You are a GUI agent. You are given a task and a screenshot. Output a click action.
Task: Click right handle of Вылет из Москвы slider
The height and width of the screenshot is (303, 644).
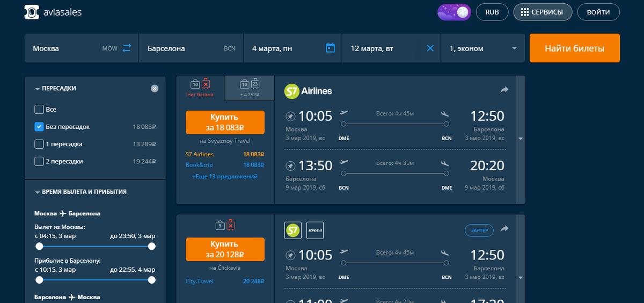(x=151, y=246)
